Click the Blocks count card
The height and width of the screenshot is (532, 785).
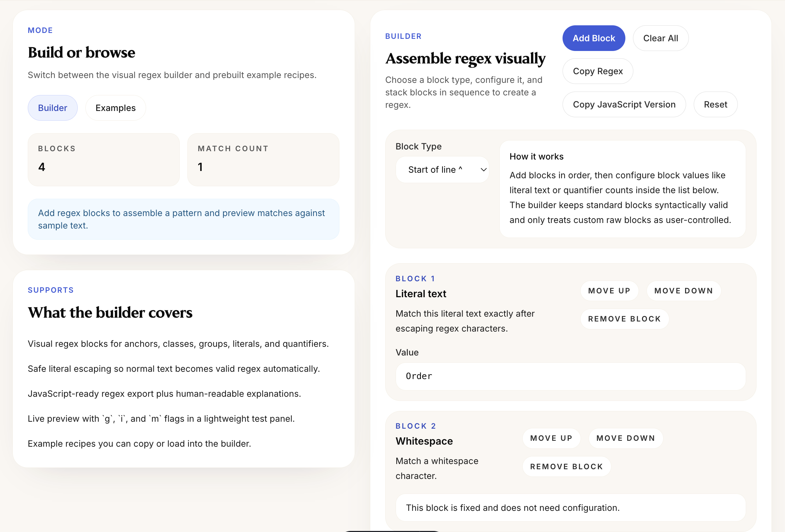104,160
